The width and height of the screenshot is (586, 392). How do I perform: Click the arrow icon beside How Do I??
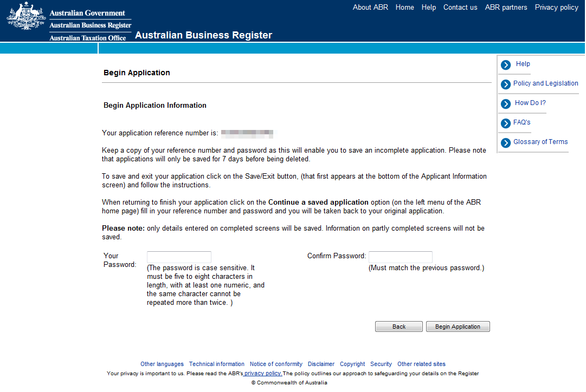[x=506, y=104]
